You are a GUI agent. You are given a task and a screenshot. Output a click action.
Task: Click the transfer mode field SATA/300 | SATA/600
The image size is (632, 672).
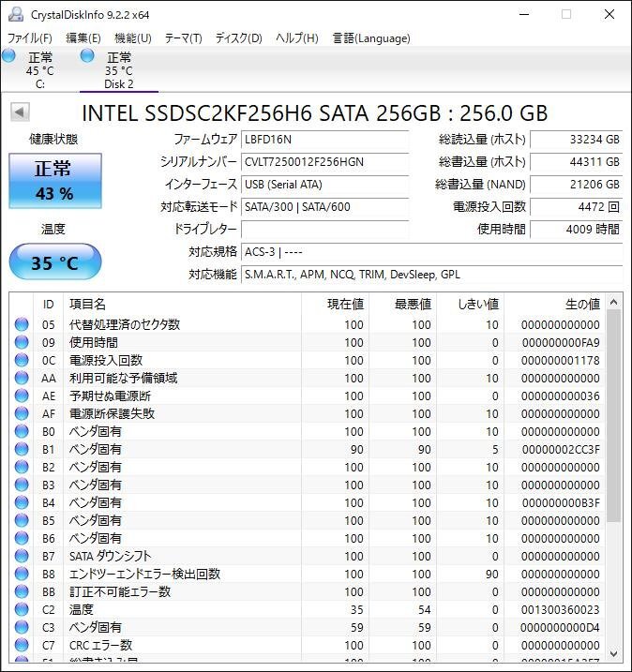pos(324,207)
